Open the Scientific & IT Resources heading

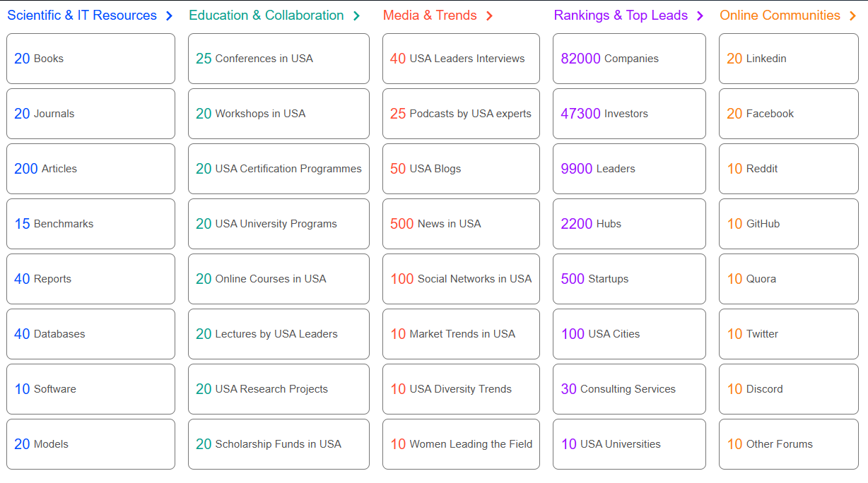tap(82, 16)
